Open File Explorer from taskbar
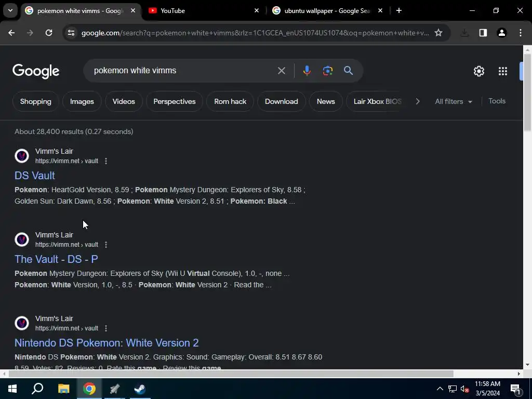532x399 pixels. tap(63, 389)
